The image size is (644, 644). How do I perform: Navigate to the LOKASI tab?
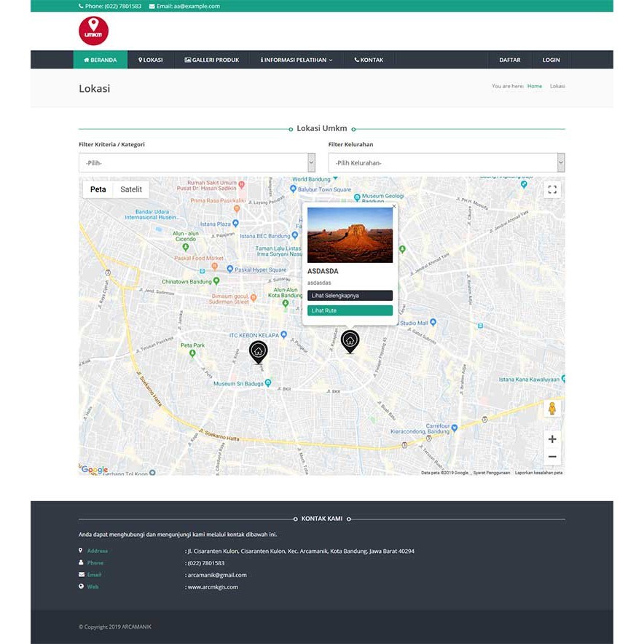pyautogui.click(x=150, y=60)
